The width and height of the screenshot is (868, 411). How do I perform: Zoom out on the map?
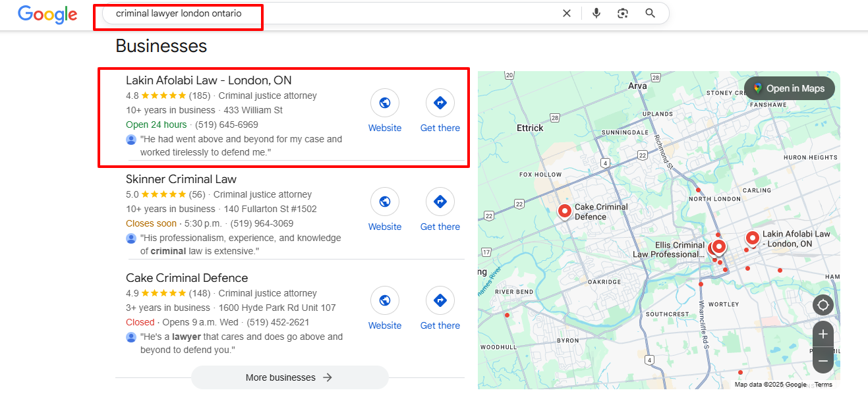823,360
